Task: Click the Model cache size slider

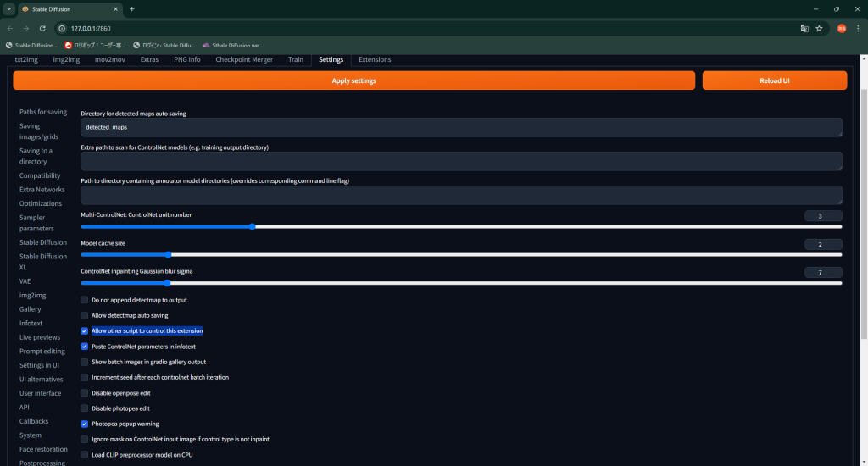Action: click(461, 254)
